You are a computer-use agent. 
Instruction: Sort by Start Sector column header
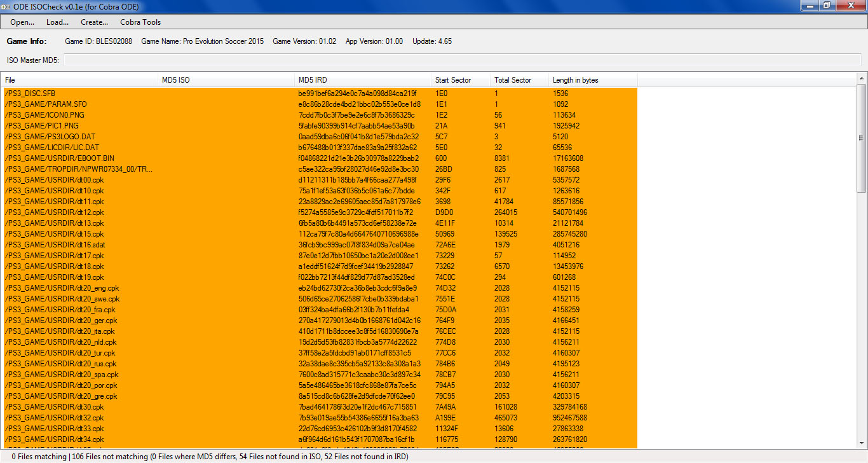(x=461, y=80)
